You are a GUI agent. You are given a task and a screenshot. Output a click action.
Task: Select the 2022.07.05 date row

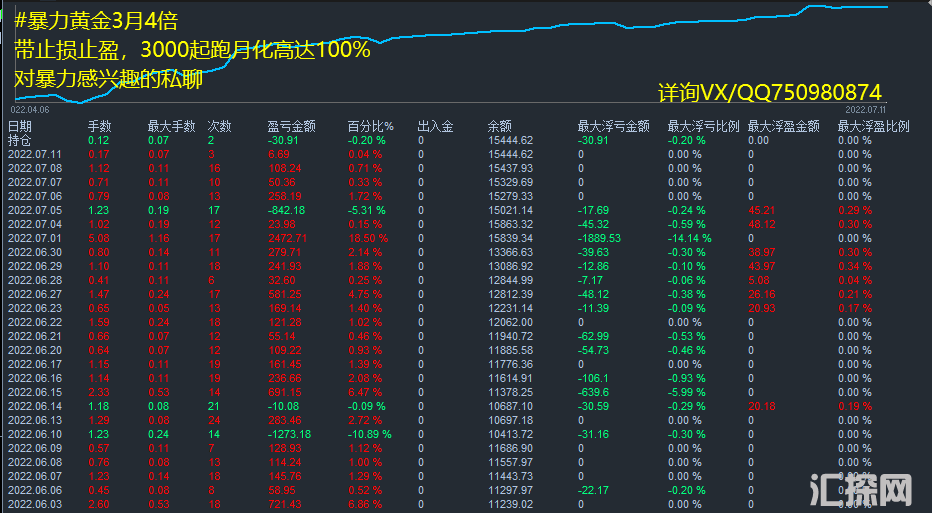coord(35,211)
